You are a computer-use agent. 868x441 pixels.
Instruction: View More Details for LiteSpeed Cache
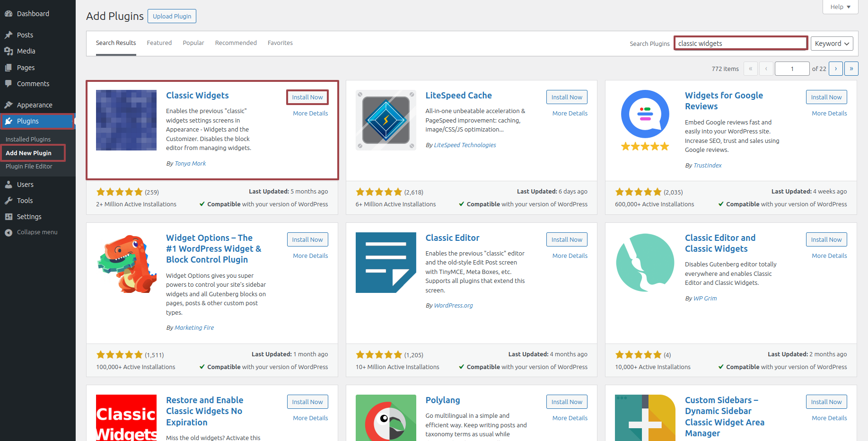pyautogui.click(x=570, y=114)
